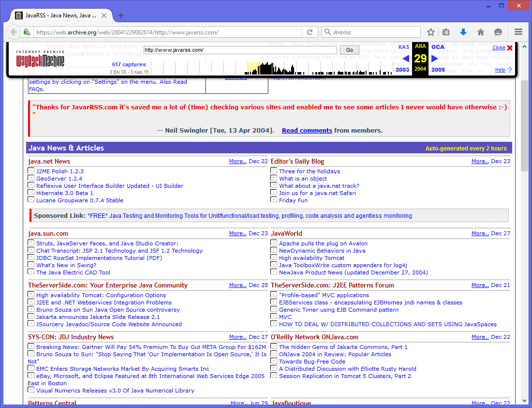This screenshot has width=532, height=408.
Task: Open the chat smiley icon in toolbar
Action: (x=498, y=32)
